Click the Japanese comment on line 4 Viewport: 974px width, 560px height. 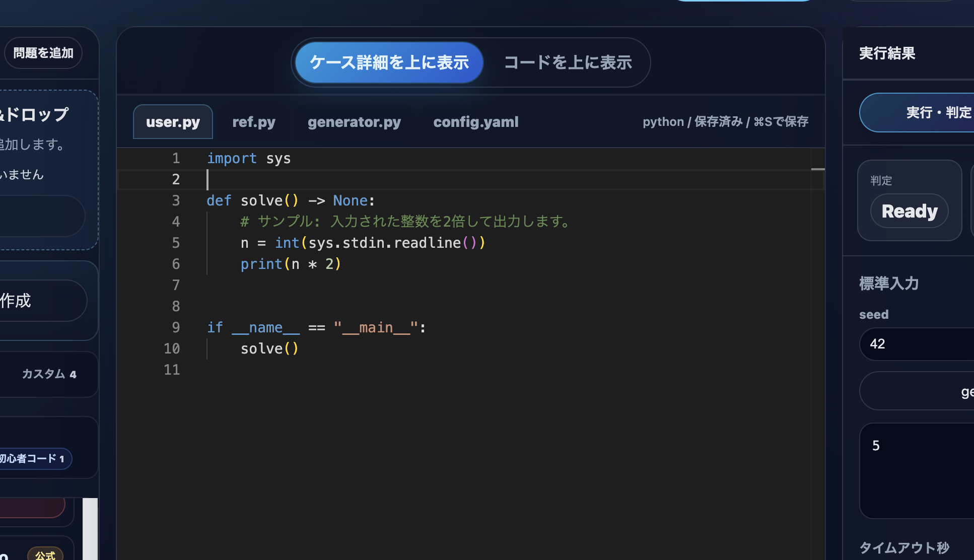pyautogui.click(x=406, y=222)
